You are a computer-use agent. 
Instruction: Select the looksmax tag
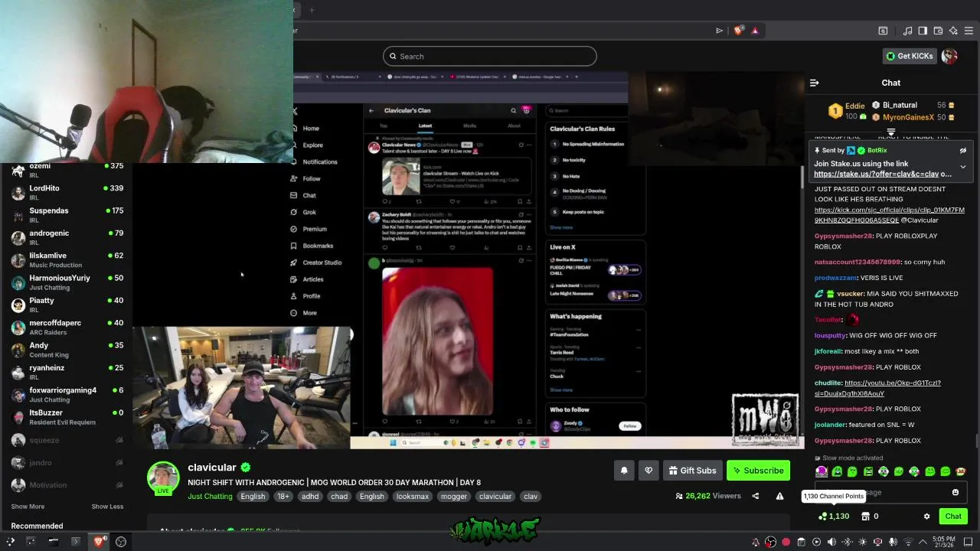(x=412, y=497)
